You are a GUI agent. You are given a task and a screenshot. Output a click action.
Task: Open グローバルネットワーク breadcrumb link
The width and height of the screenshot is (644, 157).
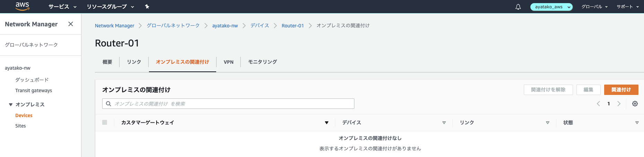tap(173, 26)
